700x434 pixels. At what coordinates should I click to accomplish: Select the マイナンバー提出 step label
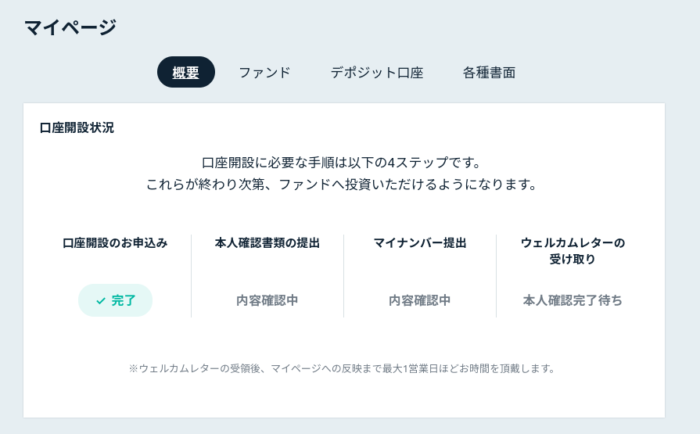420,243
